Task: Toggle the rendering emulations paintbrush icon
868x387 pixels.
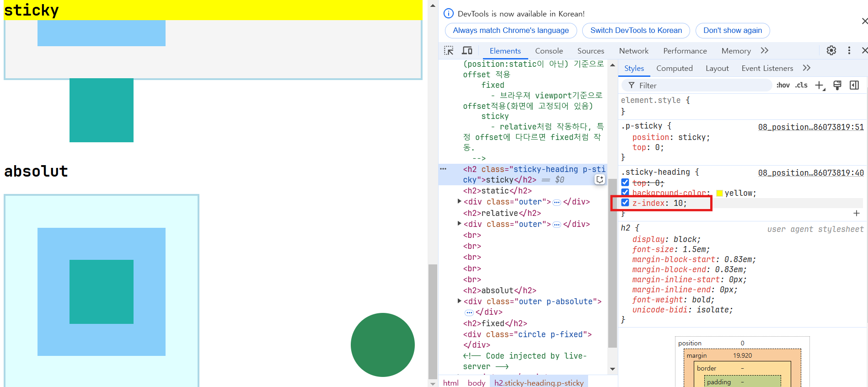Action: coord(837,85)
